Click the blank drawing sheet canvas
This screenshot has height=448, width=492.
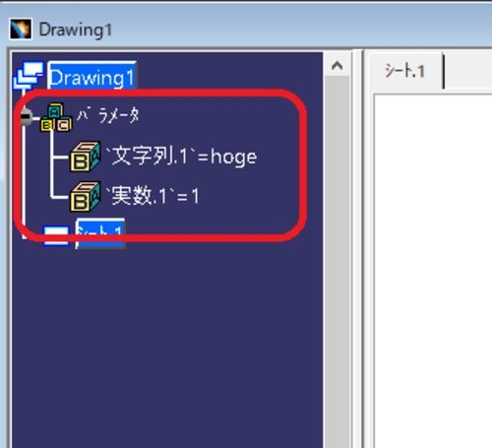pos(433,271)
